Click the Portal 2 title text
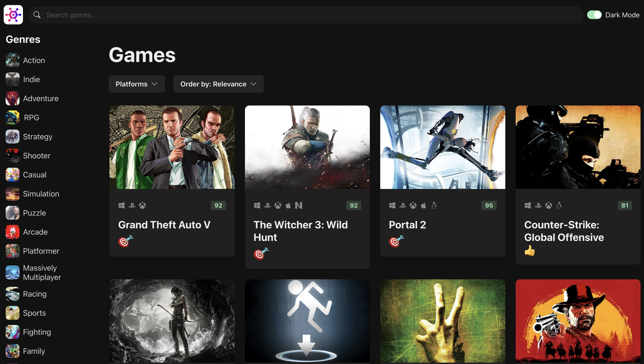The image size is (644, 364). pyautogui.click(x=407, y=224)
